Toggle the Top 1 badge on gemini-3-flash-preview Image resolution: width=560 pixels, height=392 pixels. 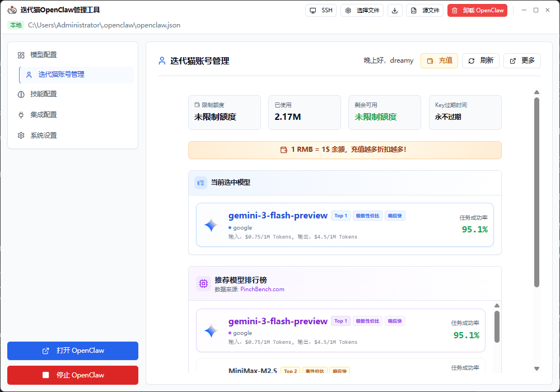[340, 215]
